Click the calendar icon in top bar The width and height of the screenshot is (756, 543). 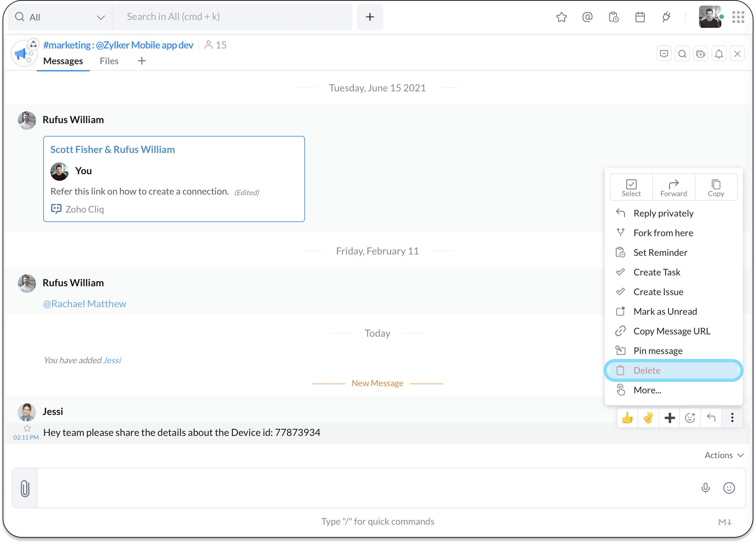click(640, 17)
